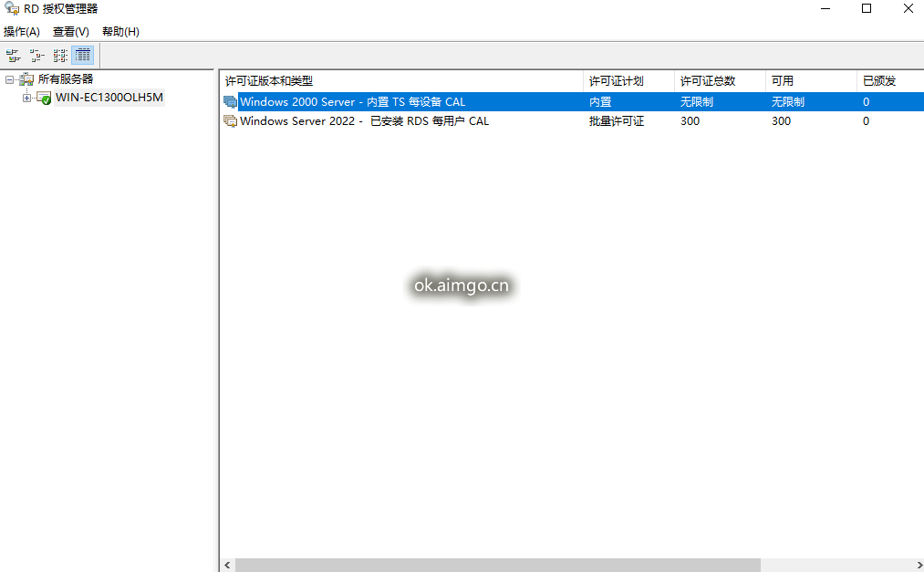
Task: Click the horizontal scrollbar left arrow
Action: pyautogui.click(x=227, y=566)
